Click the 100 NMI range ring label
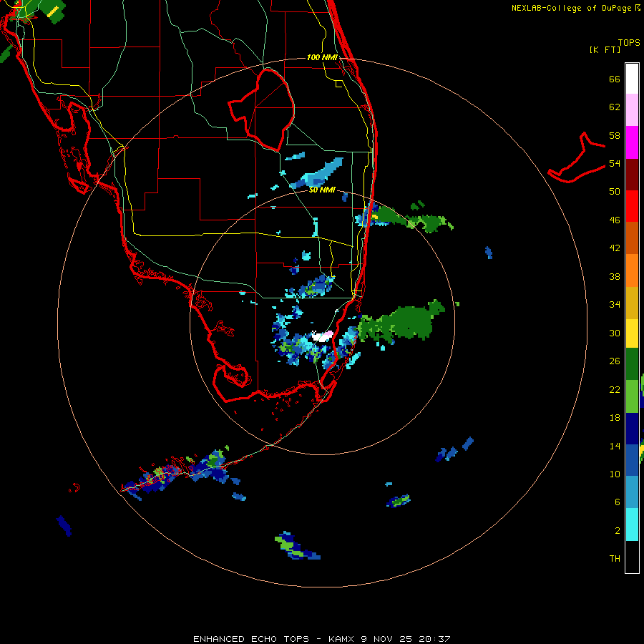The height and width of the screenshot is (644, 644). (x=322, y=57)
